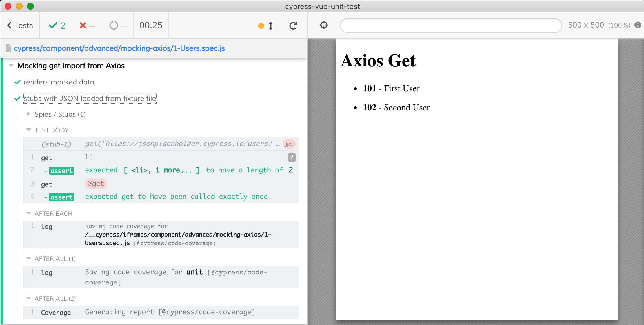Toggle auto-scrolling with the up-down arrow icon
Image resolution: width=644 pixels, height=325 pixels.
pos(271,26)
